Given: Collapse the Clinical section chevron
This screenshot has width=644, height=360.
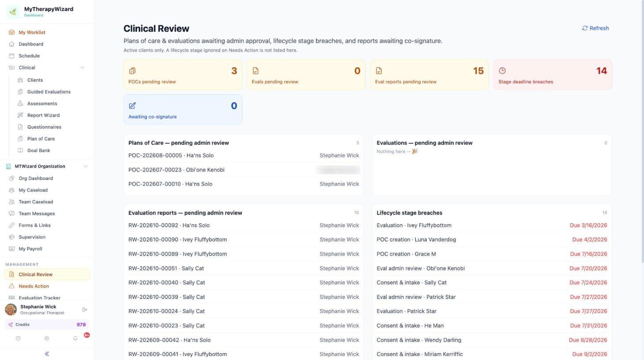Looking at the screenshot, I should [x=82, y=68].
